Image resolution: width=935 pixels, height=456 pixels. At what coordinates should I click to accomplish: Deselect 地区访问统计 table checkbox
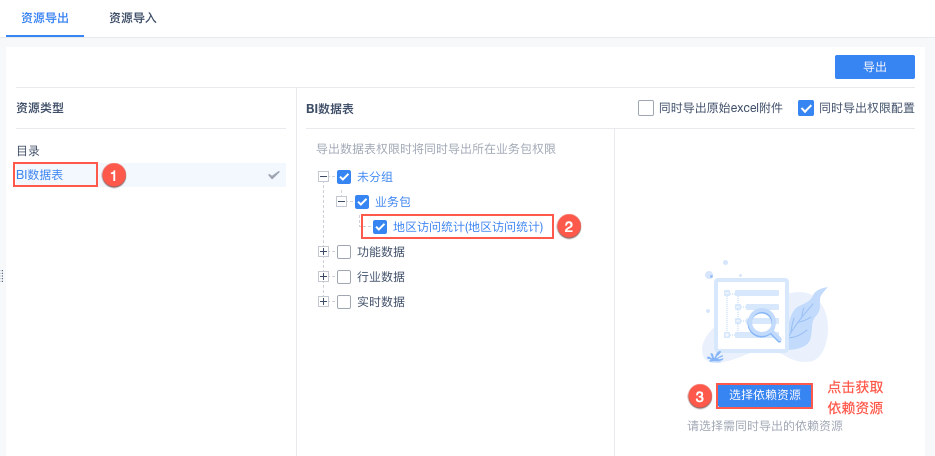coord(380,227)
